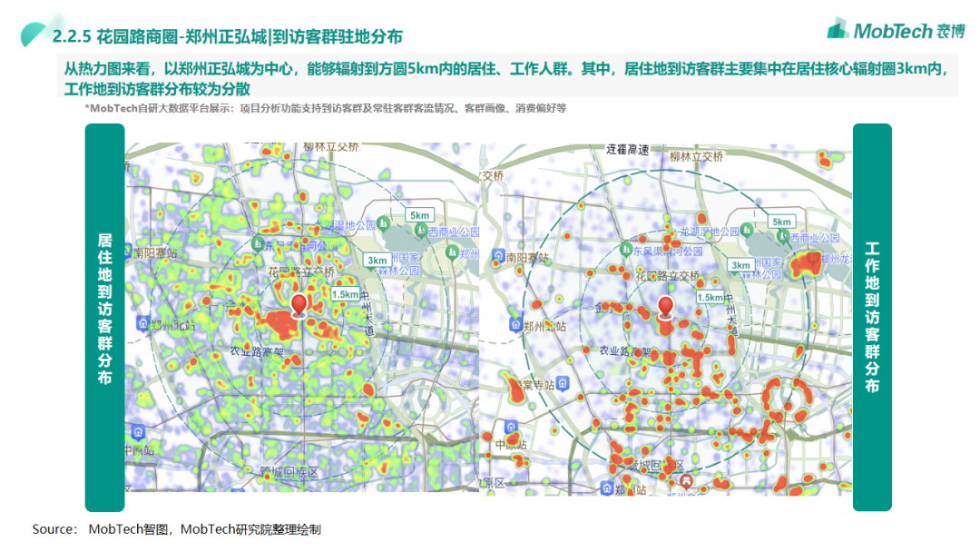
Task: Select the 中原站 station icon on the right map
Action: [x=510, y=427]
